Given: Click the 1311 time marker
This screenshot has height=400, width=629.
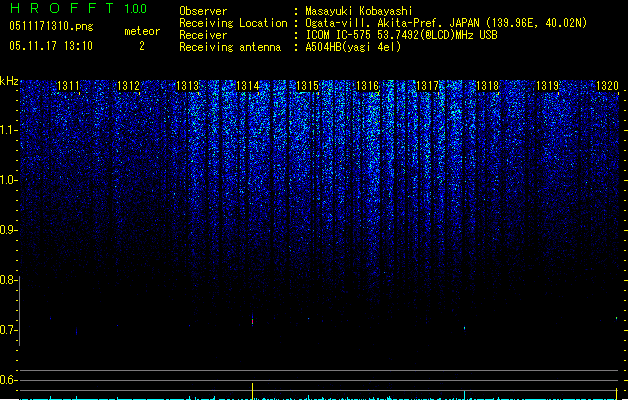Looking at the screenshot, I should 68,86.
